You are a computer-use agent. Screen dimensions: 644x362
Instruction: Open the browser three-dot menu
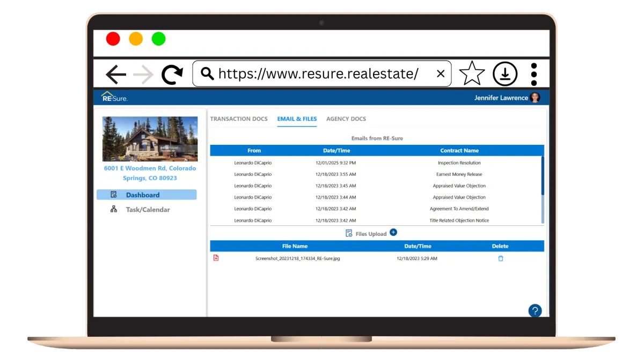click(x=533, y=74)
